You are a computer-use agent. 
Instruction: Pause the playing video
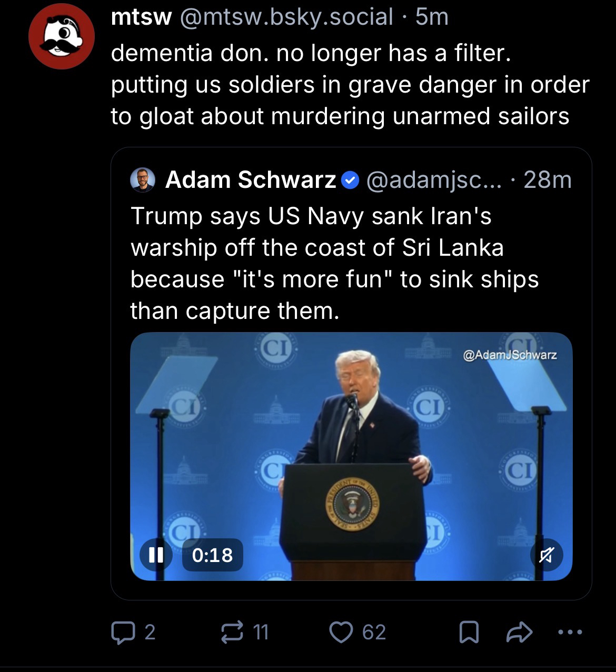click(155, 555)
